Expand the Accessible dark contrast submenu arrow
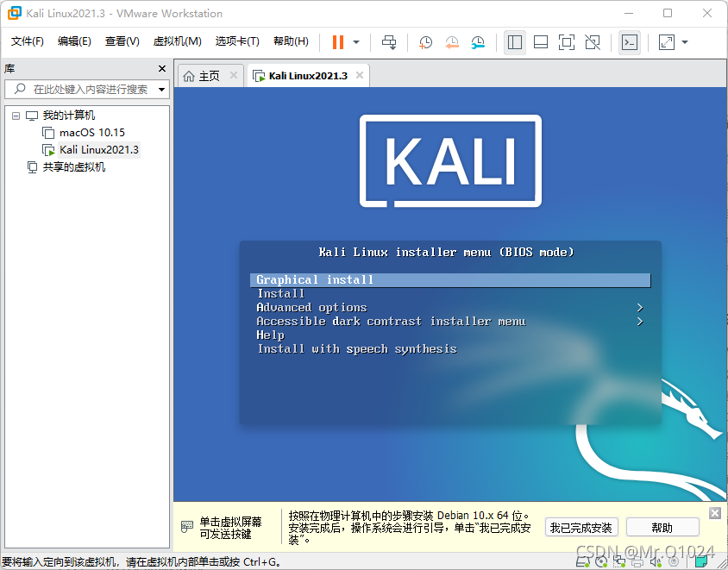This screenshot has width=728, height=570. tap(640, 321)
